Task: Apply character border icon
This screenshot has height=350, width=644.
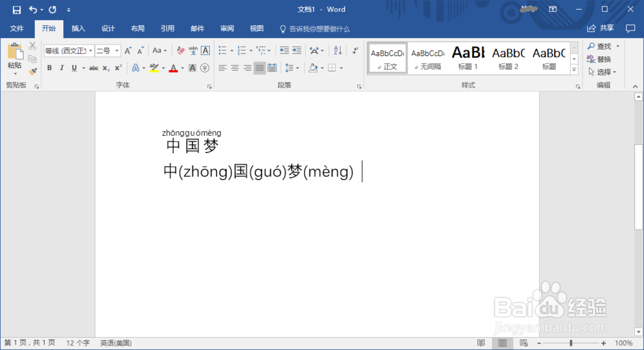Action: [205, 50]
